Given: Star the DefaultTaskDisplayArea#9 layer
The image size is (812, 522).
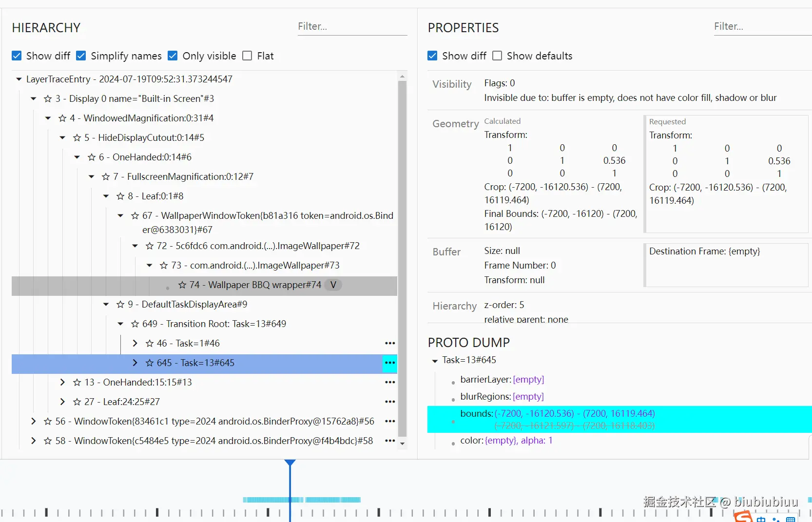Looking at the screenshot, I should click(x=120, y=305).
